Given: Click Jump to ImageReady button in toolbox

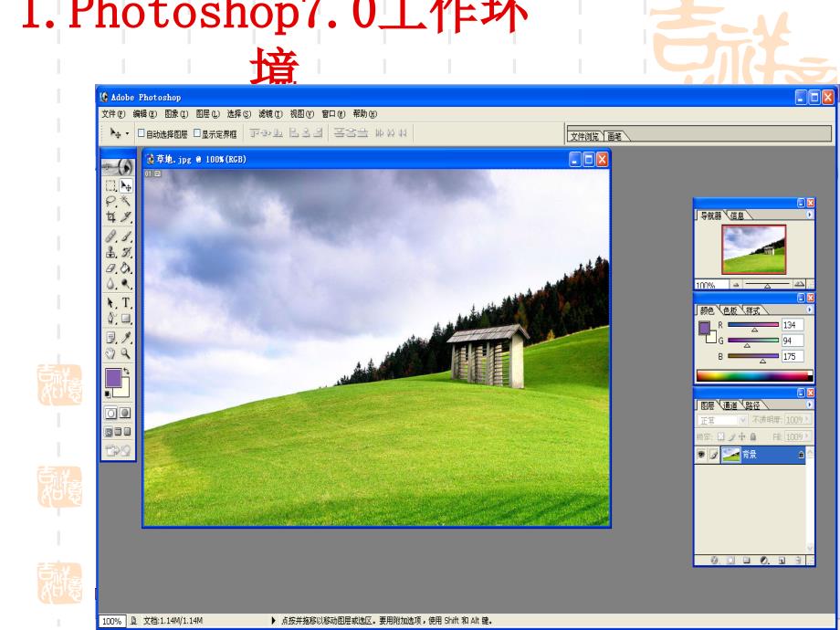Looking at the screenshot, I should pos(118,451).
